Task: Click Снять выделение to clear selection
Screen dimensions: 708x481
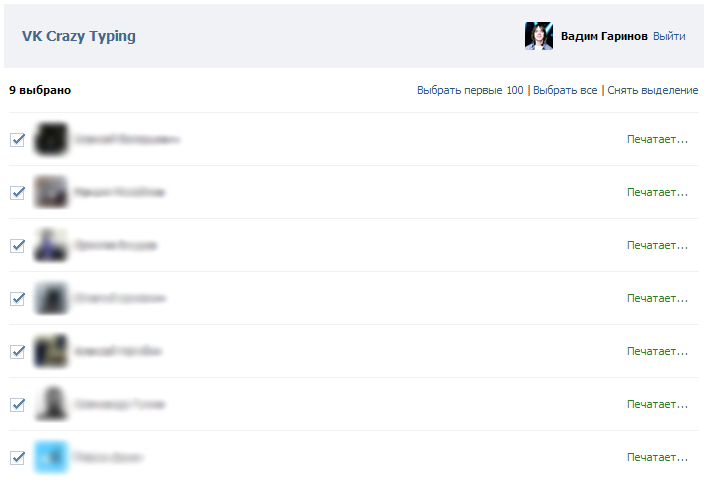Action: pos(652,90)
